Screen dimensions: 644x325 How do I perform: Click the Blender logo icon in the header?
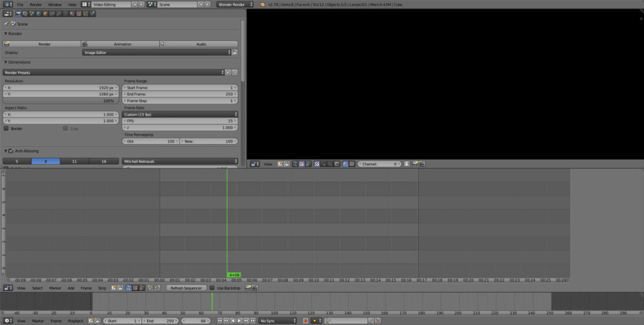(x=263, y=4)
